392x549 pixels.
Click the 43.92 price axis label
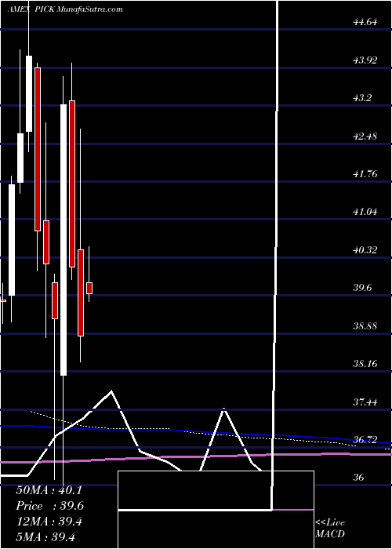tap(365, 60)
